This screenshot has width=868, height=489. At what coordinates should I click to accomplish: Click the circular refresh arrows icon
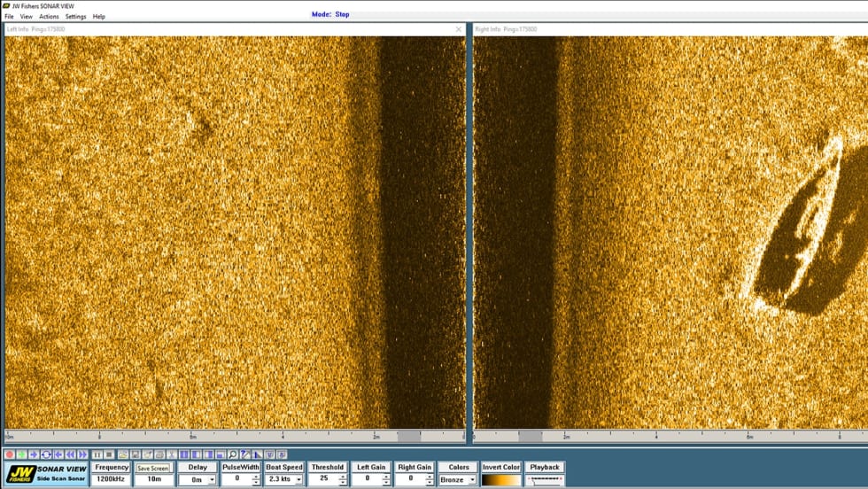click(46, 454)
